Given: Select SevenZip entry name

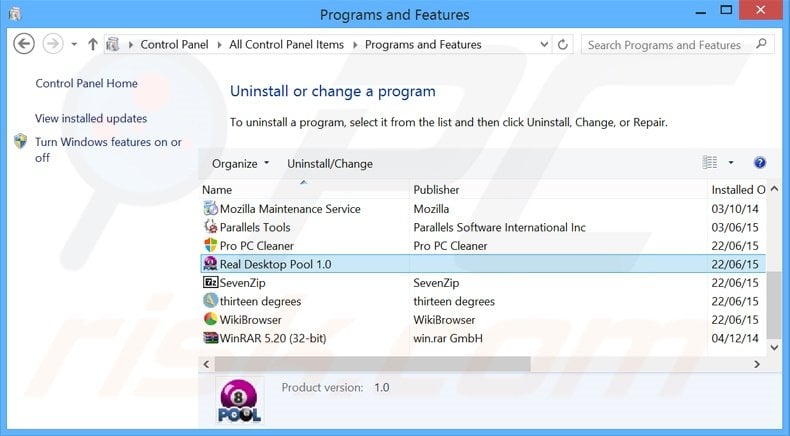Looking at the screenshot, I should click(242, 283).
